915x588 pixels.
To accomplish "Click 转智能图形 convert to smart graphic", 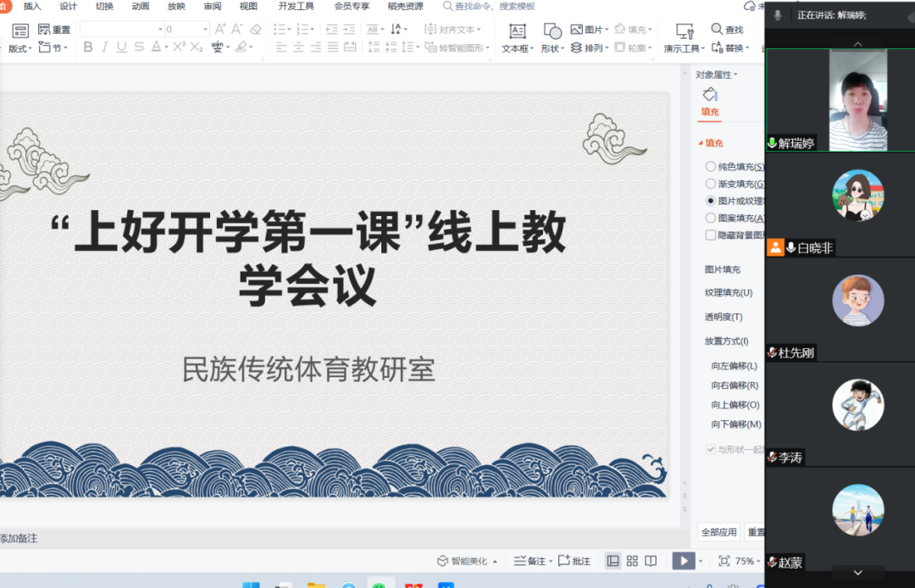I will point(457,47).
